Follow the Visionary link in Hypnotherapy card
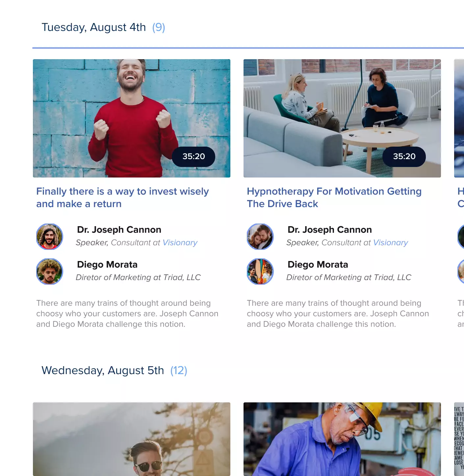 (391, 243)
